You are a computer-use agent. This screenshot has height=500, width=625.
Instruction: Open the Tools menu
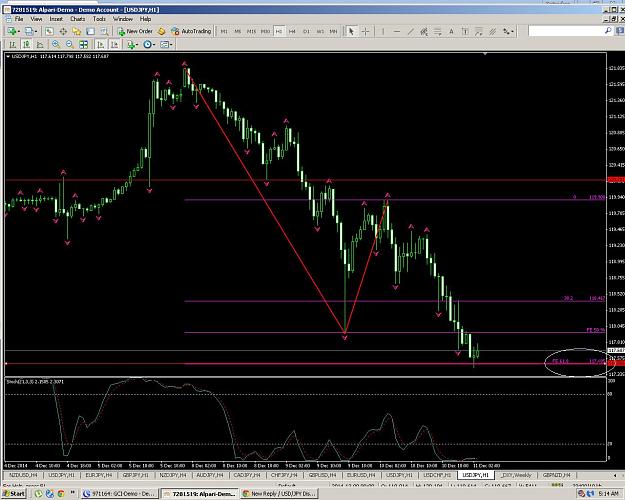point(99,19)
